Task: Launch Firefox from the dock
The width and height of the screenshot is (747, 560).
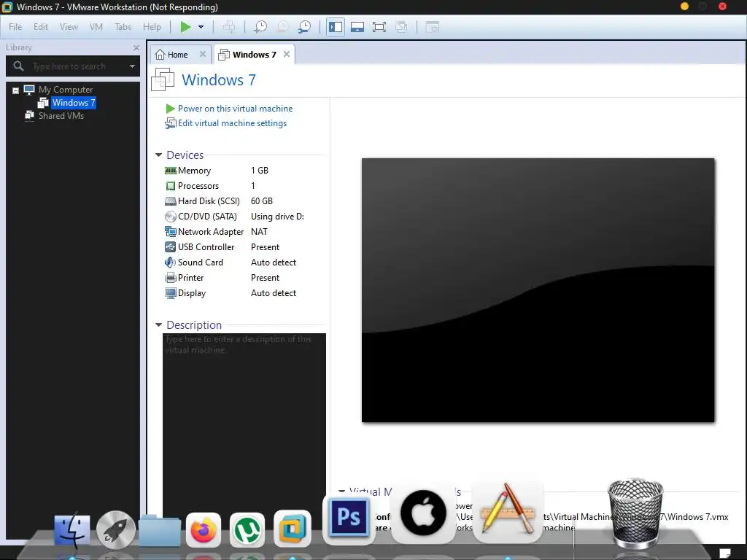Action: click(204, 530)
